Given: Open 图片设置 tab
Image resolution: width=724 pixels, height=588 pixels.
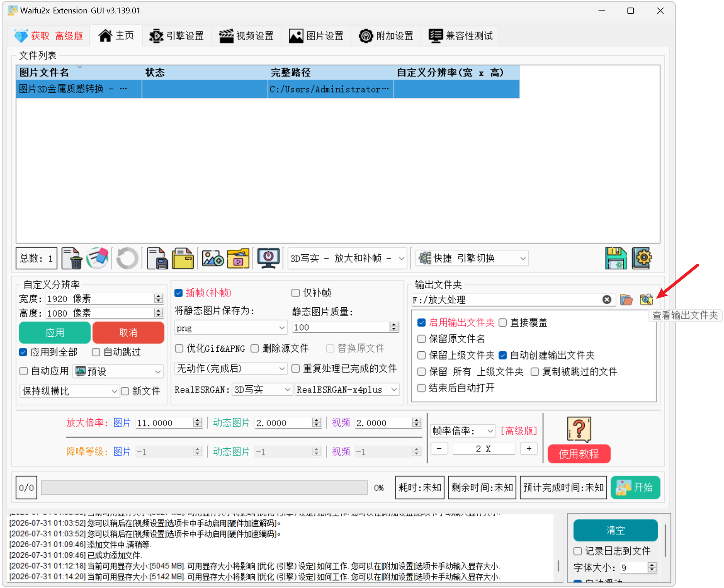Looking at the screenshot, I should tap(316, 36).
